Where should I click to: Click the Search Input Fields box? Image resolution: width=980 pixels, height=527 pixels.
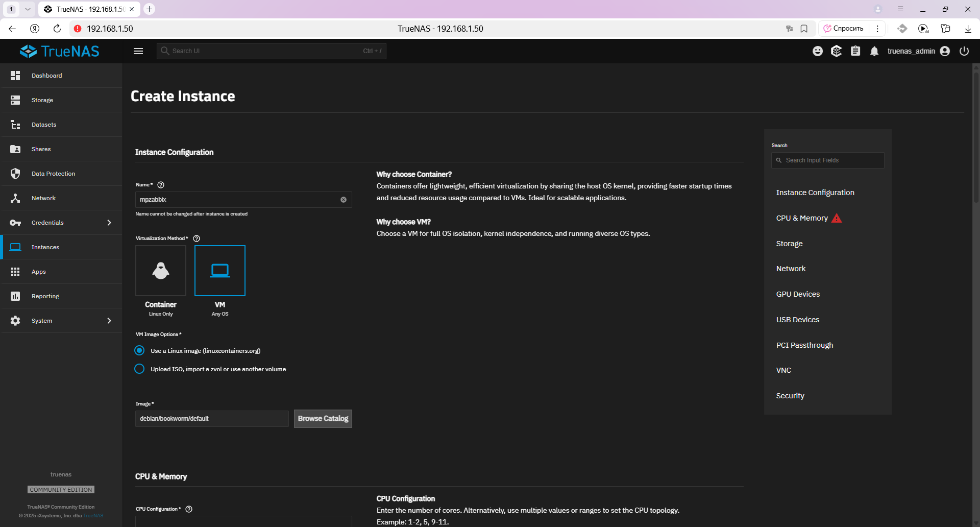pyautogui.click(x=828, y=160)
